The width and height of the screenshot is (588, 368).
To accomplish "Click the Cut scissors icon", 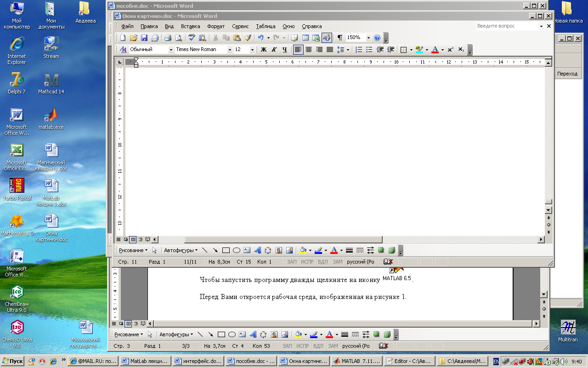I will (215, 38).
